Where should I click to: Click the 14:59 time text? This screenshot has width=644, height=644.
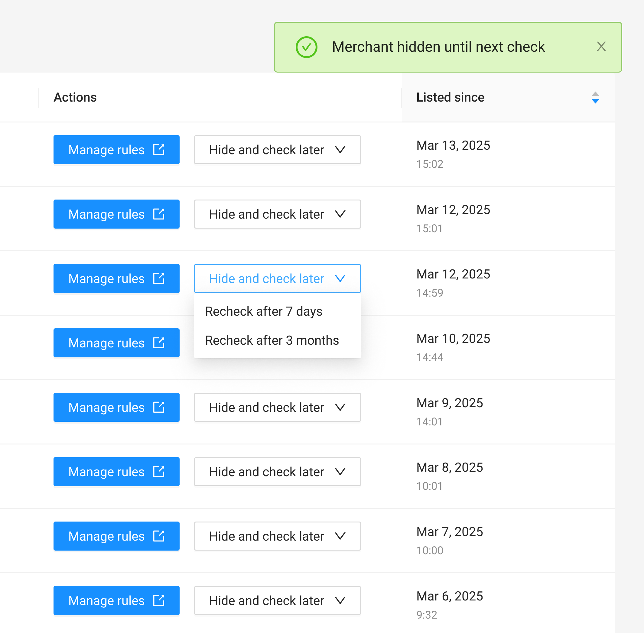pos(430,293)
